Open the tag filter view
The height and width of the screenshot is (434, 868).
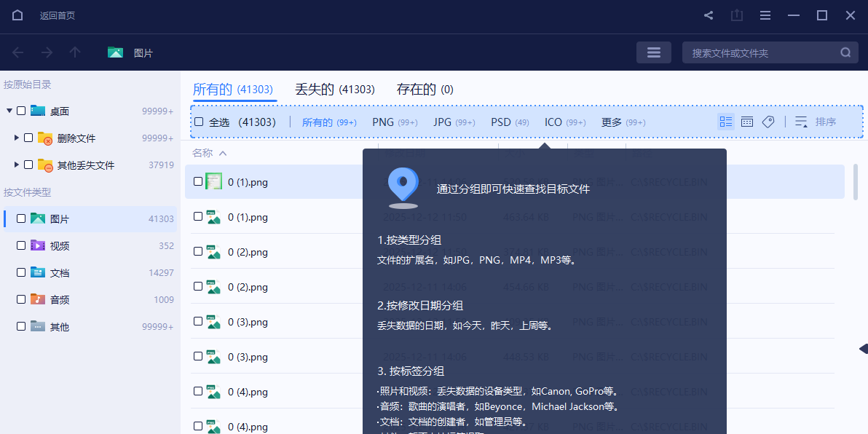768,122
